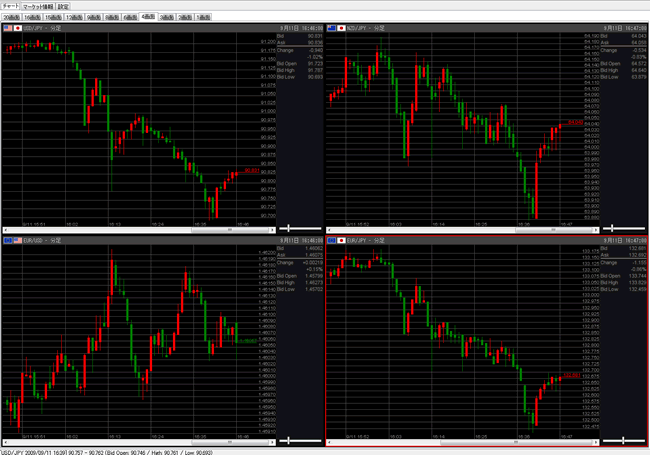Image resolution: width=650 pixels, height=455 pixels.
Task: Select the 20画面 layout tab
Action: click(x=12, y=17)
